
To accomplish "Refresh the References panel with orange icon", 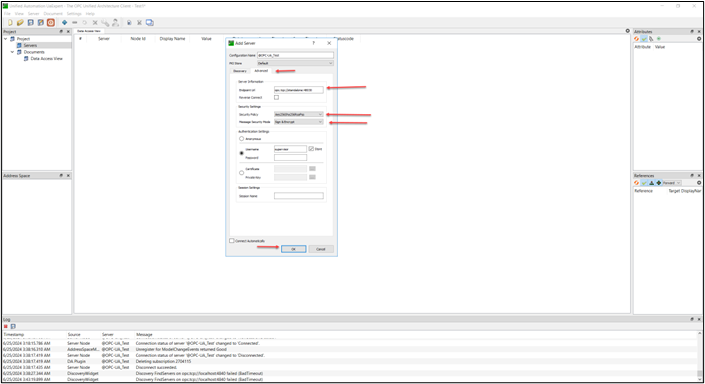I will click(637, 183).
